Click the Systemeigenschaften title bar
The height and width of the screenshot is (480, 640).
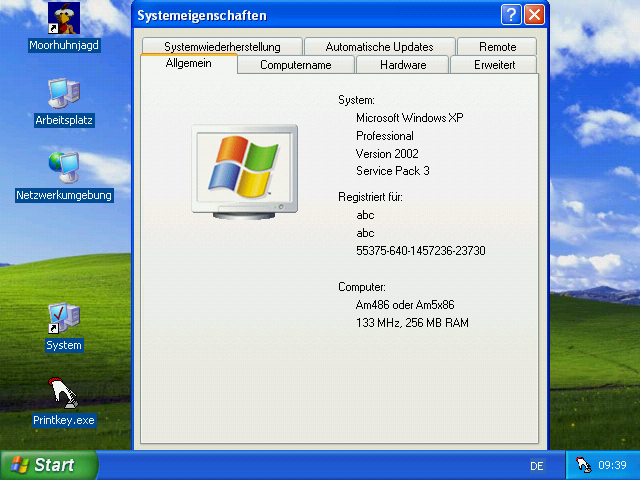tap(316, 15)
